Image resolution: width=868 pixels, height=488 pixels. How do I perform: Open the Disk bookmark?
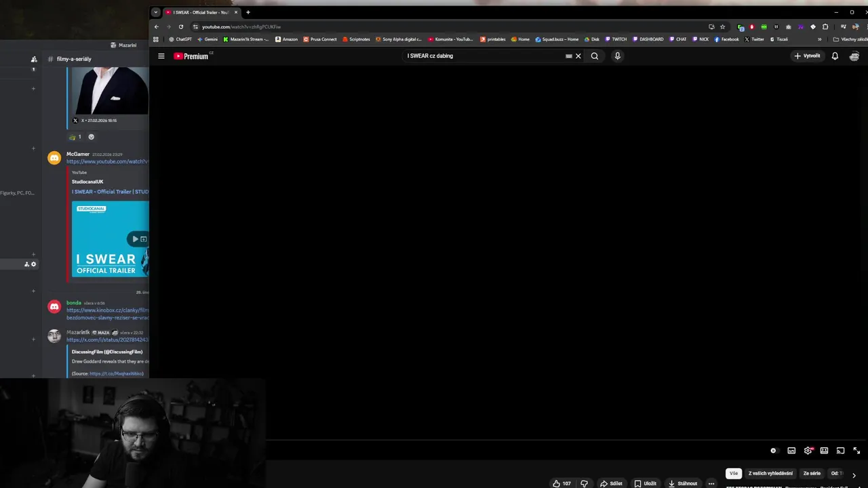coord(592,39)
